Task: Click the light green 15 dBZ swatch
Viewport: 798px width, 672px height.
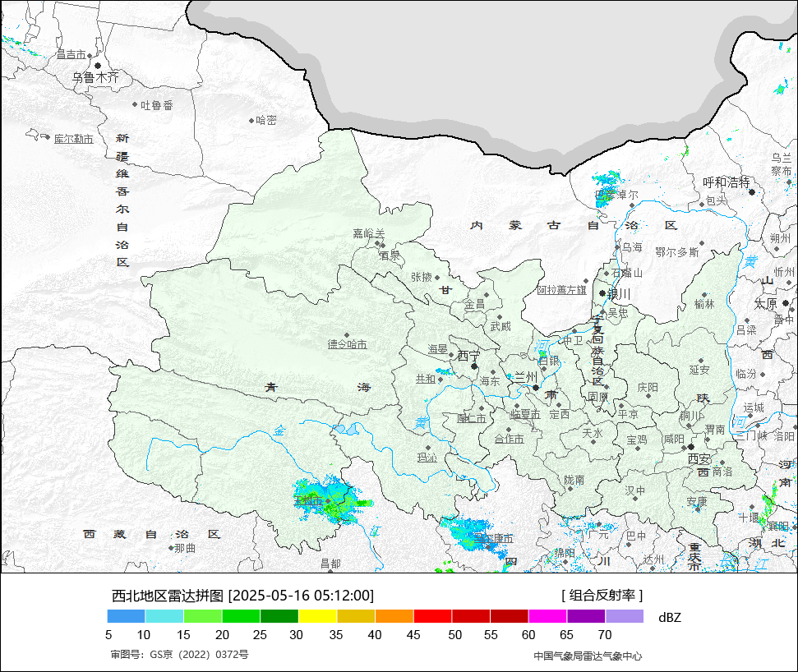Action: click(202, 616)
